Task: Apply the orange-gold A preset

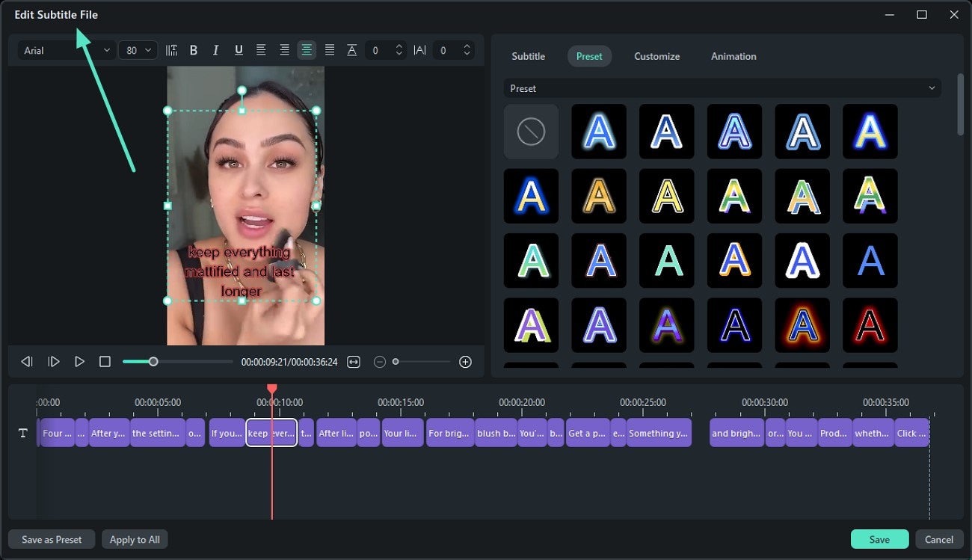Action: 599,196
